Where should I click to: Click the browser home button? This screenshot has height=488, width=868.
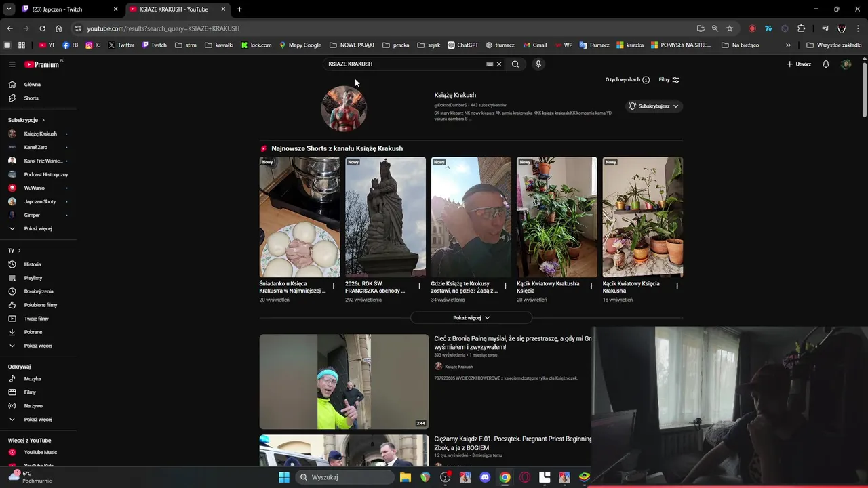point(58,28)
